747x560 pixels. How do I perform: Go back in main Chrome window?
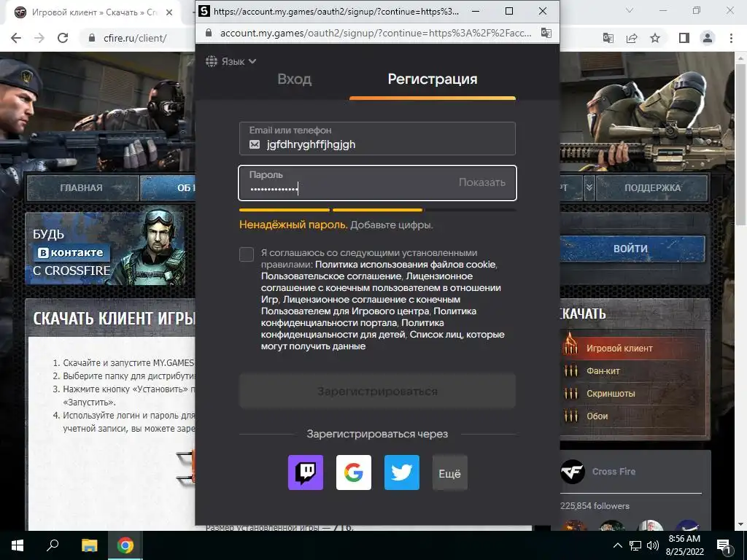16,38
